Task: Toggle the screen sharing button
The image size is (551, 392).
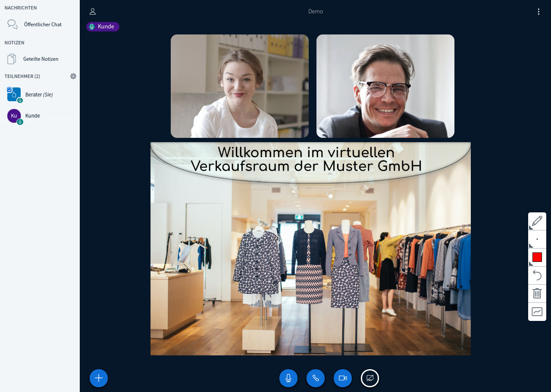Action: click(370, 378)
